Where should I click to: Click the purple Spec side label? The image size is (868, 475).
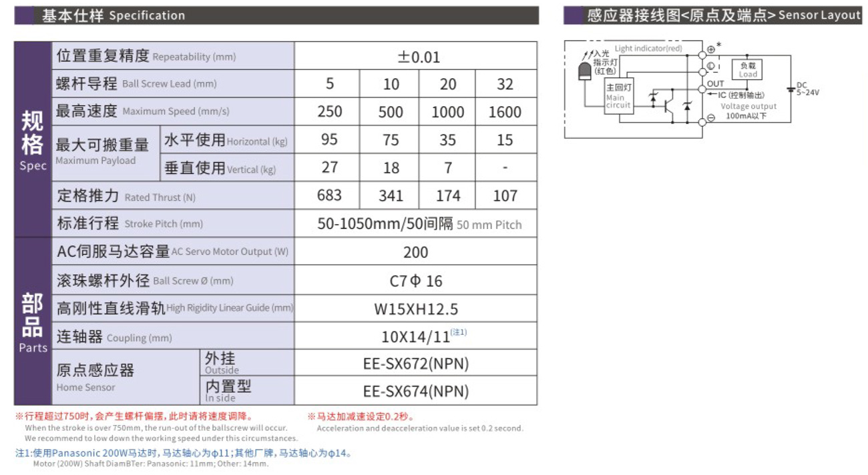33,139
